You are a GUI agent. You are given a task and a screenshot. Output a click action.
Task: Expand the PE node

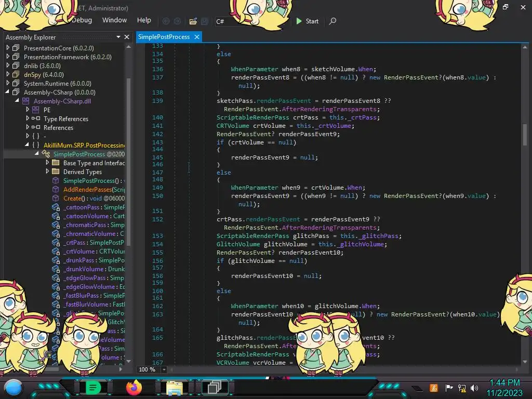(28, 110)
